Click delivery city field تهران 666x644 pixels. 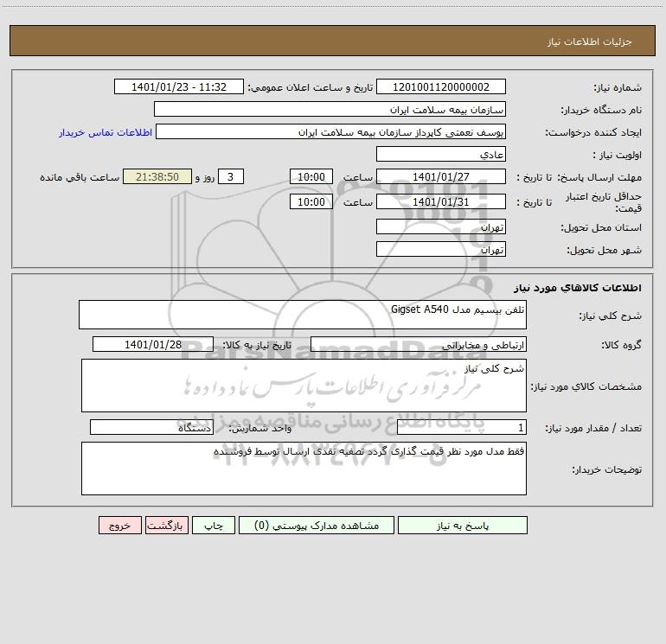click(441, 249)
